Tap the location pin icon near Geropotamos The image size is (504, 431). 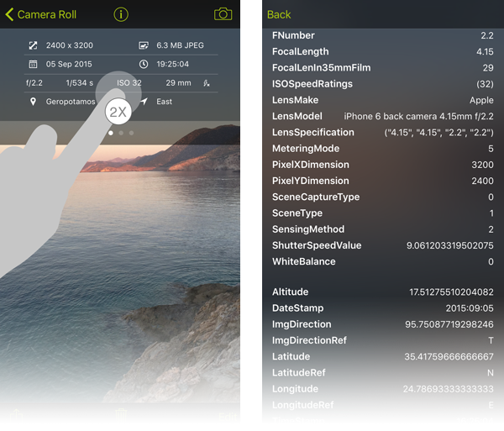(33, 102)
